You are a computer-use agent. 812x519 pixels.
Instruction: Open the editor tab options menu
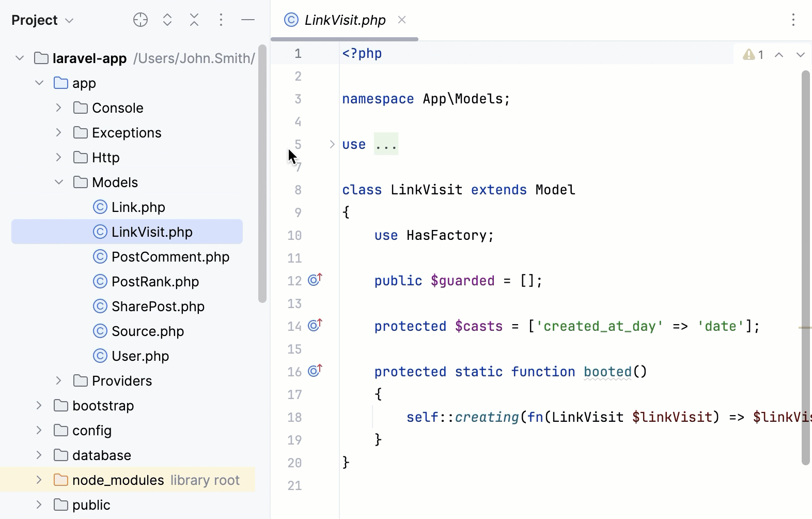click(x=793, y=20)
